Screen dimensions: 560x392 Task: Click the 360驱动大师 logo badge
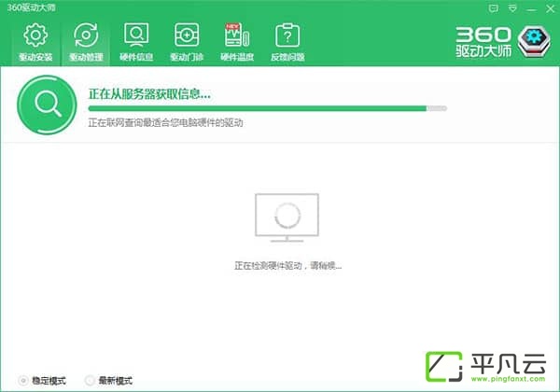tap(534, 41)
